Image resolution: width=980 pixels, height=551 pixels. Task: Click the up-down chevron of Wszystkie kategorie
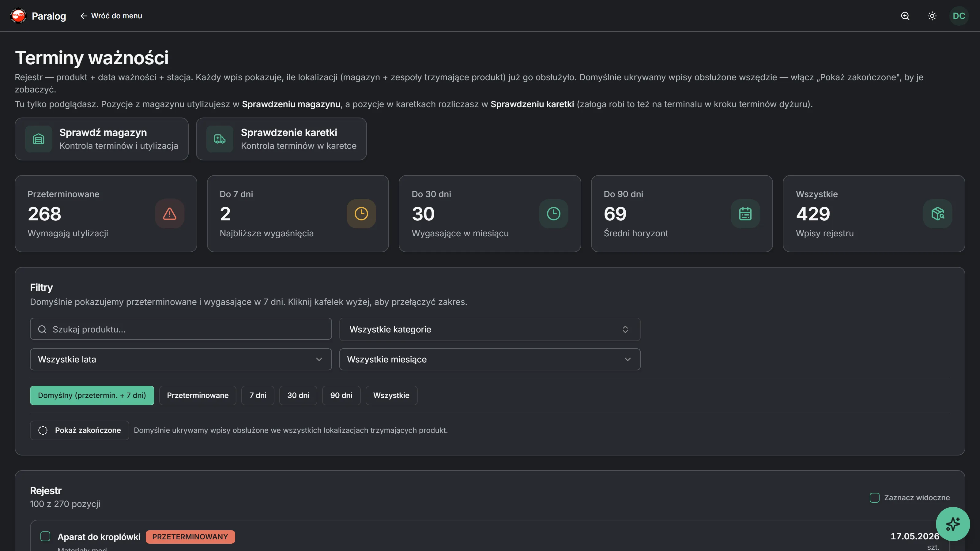coord(625,329)
